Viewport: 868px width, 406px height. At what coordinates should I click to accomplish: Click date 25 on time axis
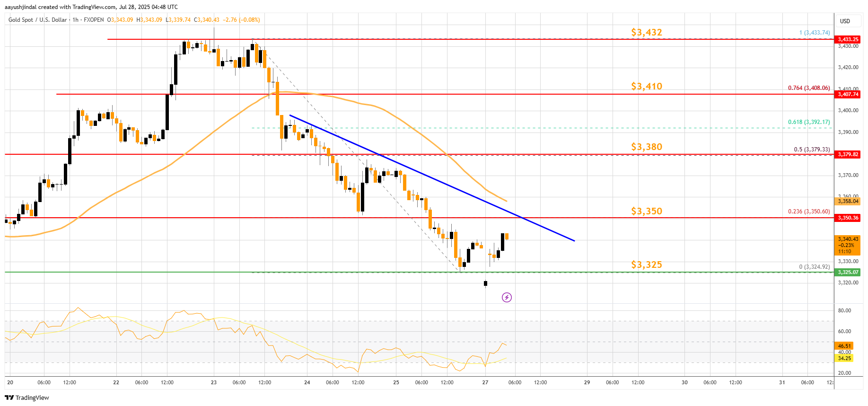click(x=396, y=382)
